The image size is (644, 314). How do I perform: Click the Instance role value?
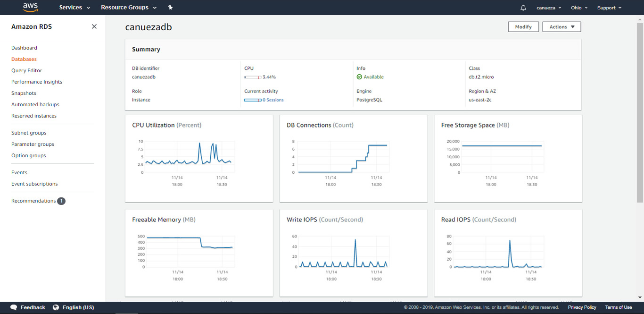pyautogui.click(x=141, y=100)
